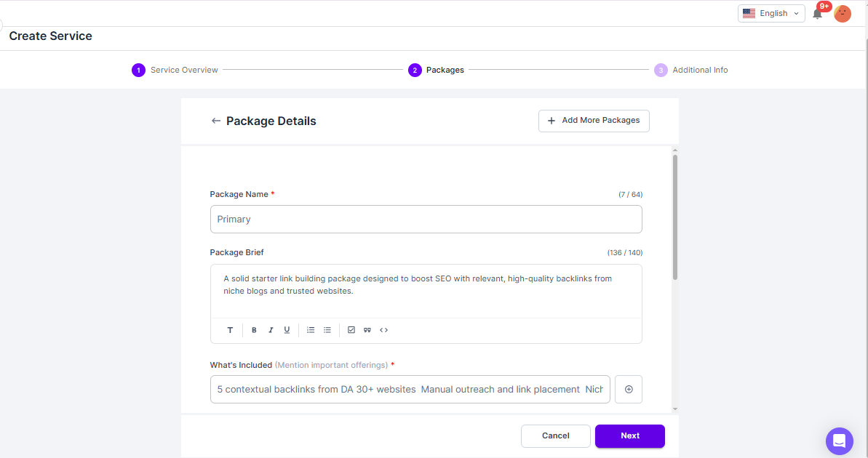This screenshot has width=868, height=458.
Task: Open the English language dropdown
Action: (x=771, y=13)
